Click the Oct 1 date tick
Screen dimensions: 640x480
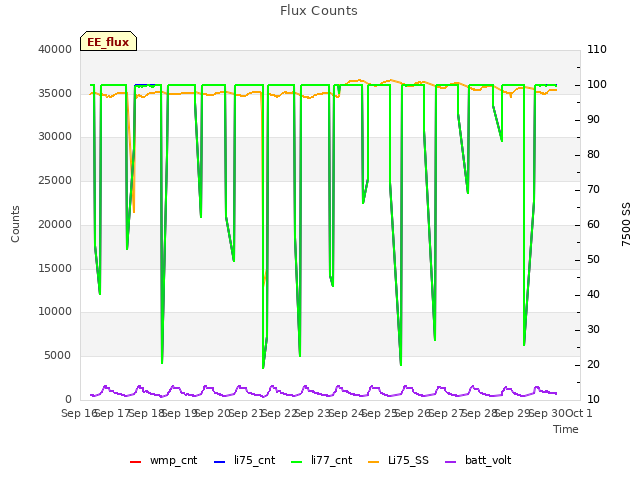579,413
